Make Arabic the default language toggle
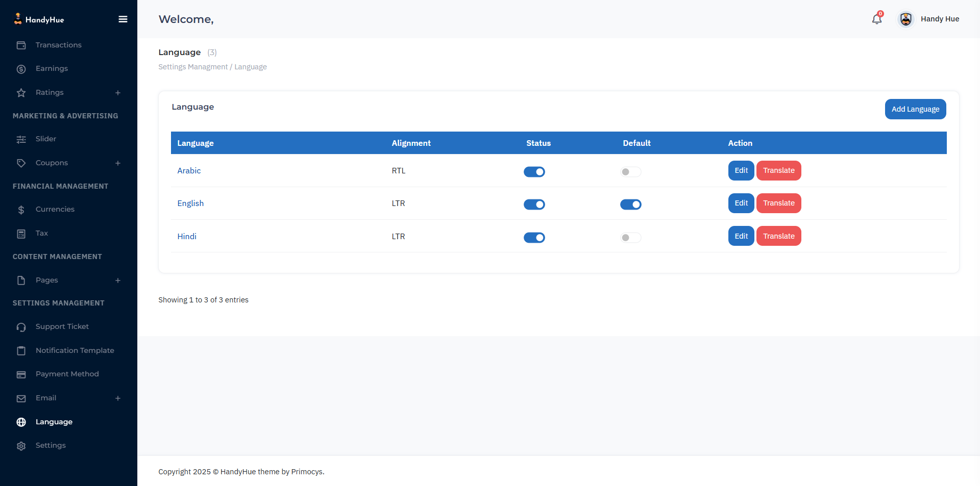 tap(630, 172)
